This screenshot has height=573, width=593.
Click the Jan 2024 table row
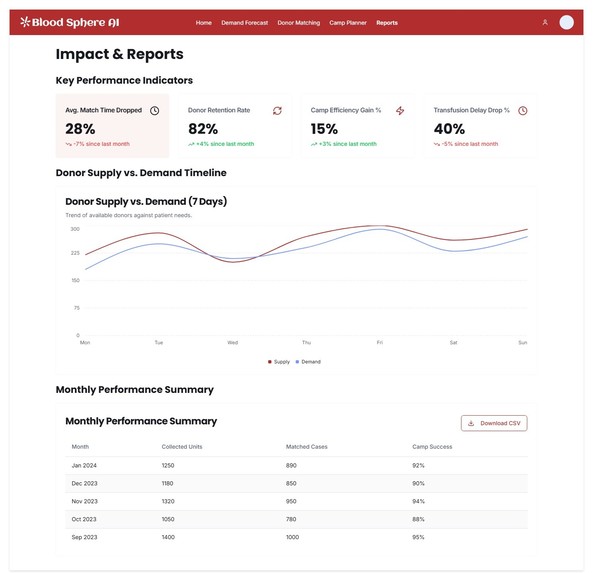click(296, 465)
